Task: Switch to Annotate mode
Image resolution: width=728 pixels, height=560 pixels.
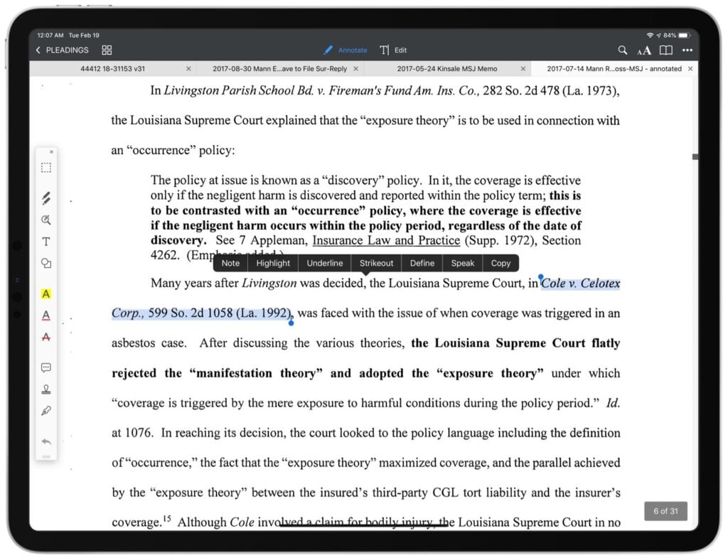Action: click(346, 50)
